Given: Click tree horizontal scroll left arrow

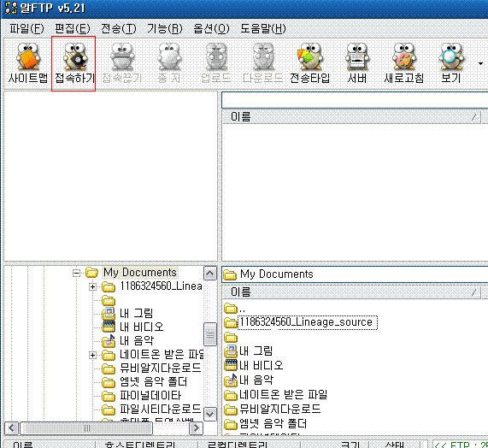Looking at the screenshot, I should (x=12, y=428).
